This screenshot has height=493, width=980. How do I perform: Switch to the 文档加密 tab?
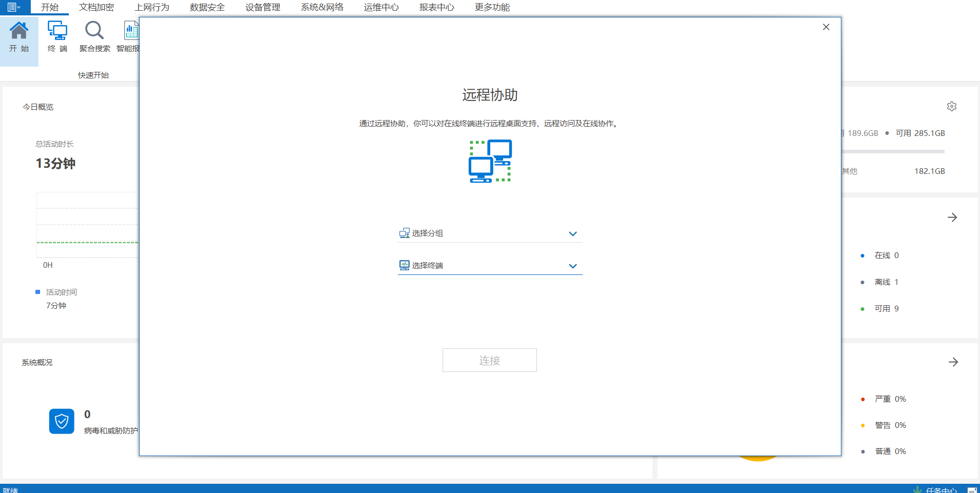[x=97, y=7]
